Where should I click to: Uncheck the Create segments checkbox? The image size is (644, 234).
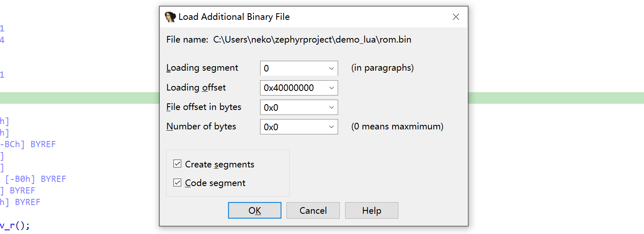tap(178, 164)
